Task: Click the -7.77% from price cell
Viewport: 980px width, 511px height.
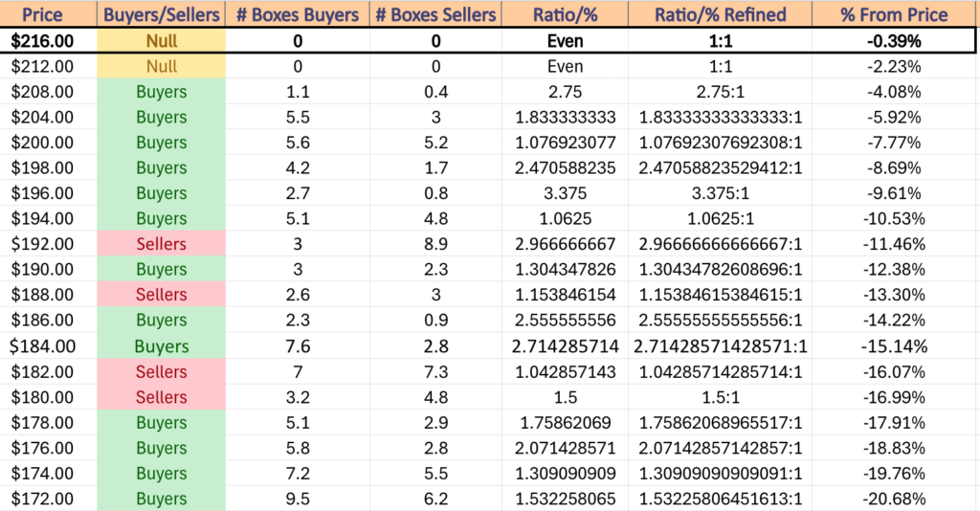Action: point(894,143)
